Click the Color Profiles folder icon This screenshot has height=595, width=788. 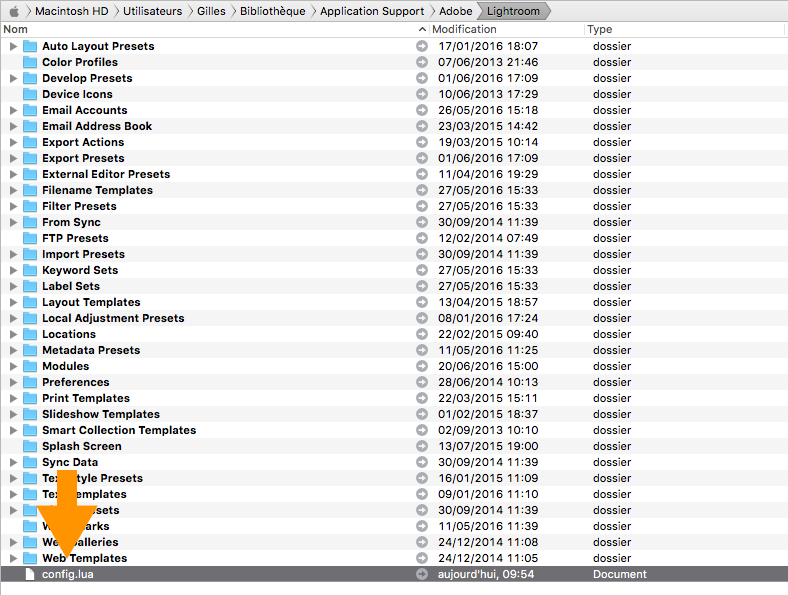[30, 62]
